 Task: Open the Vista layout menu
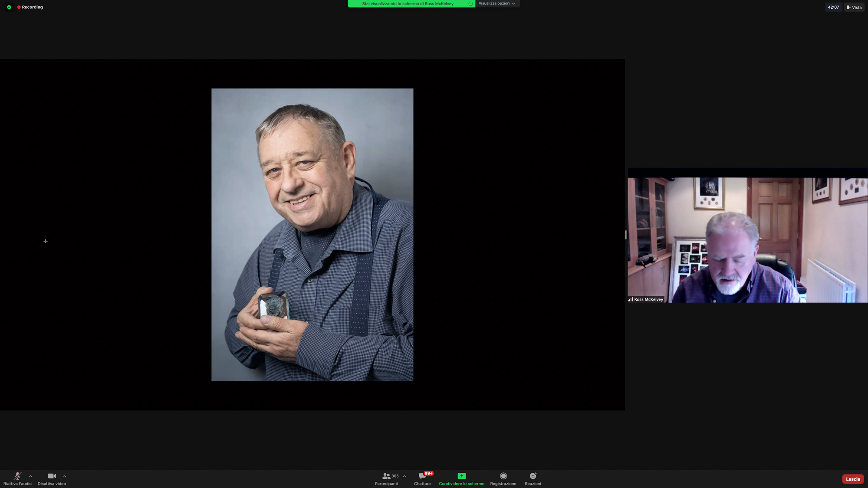(x=854, y=7)
